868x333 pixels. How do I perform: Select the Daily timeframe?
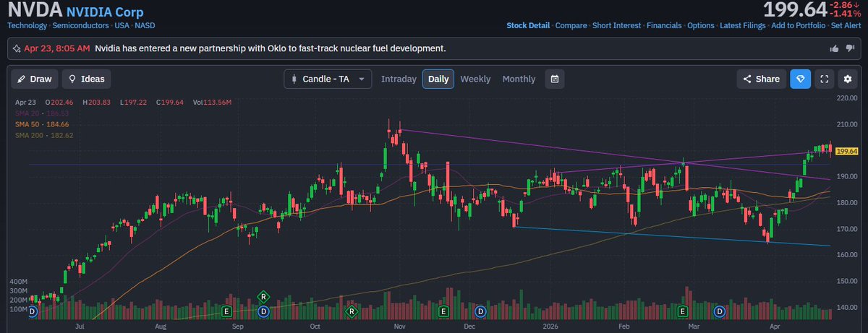(x=438, y=79)
